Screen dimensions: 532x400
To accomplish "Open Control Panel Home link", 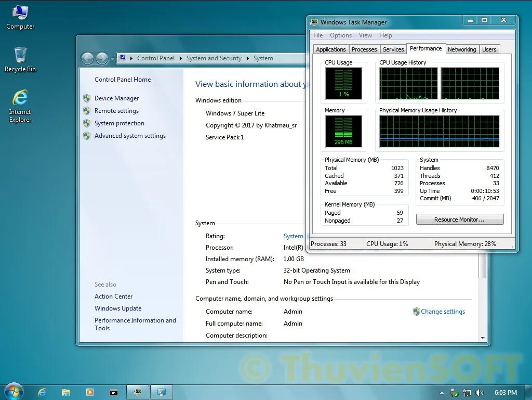I will click(x=123, y=80).
